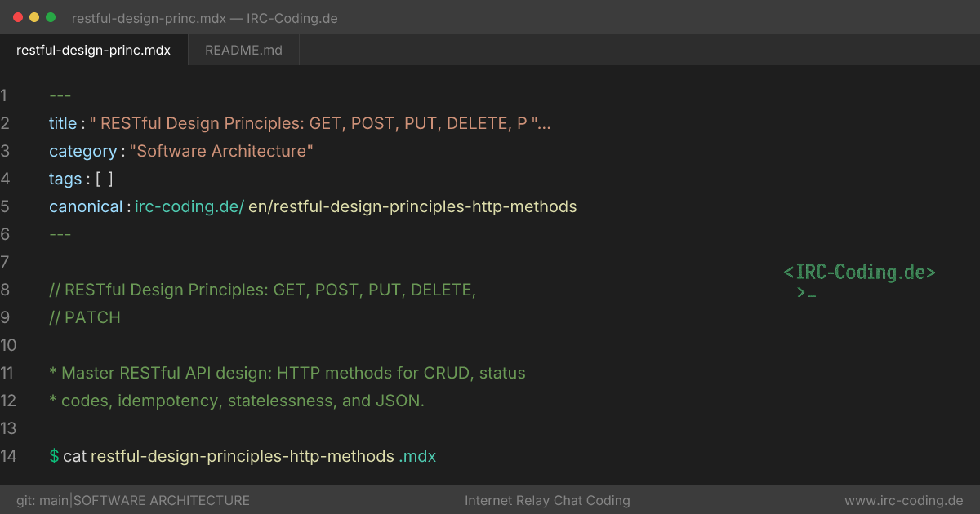
Task: Click the window title restful-design-princ.mdx — IRC-Coding.de
Action: pos(205,18)
